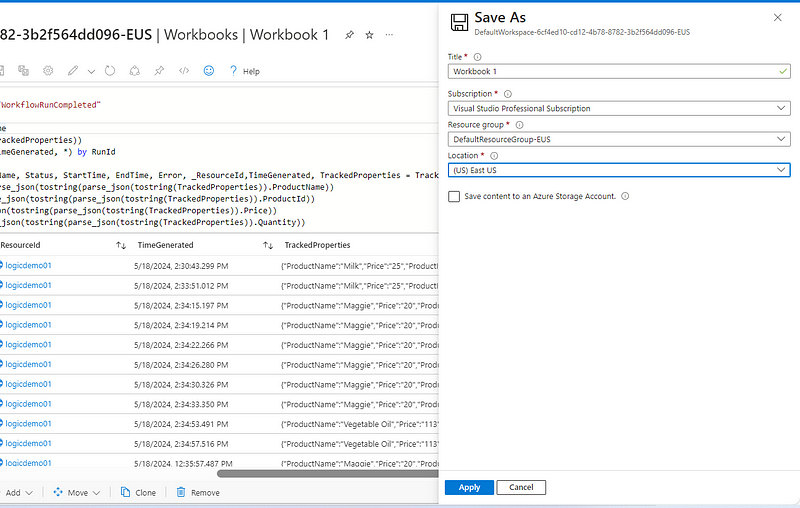Click the Save As copy toolbar icon
The image size is (800, 508).
coord(23,70)
